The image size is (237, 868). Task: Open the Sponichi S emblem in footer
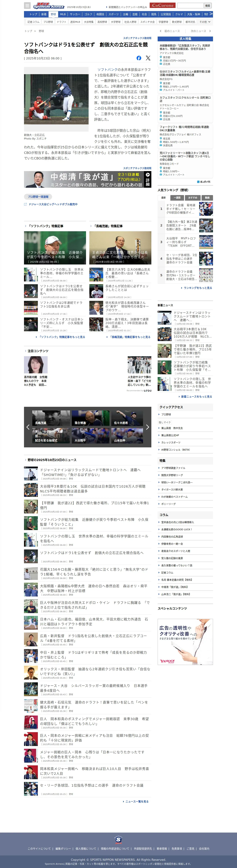click(118, 840)
